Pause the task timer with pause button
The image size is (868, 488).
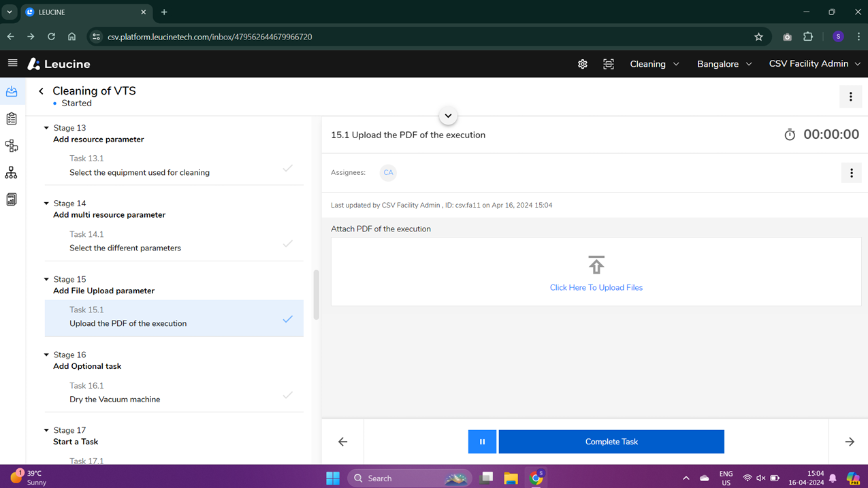point(482,442)
